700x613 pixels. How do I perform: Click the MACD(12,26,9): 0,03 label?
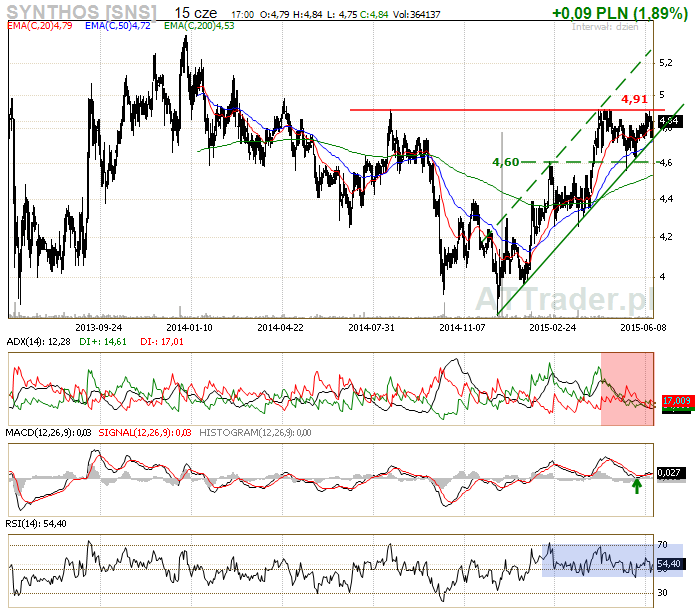pyautogui.click(x=48, y=433)
